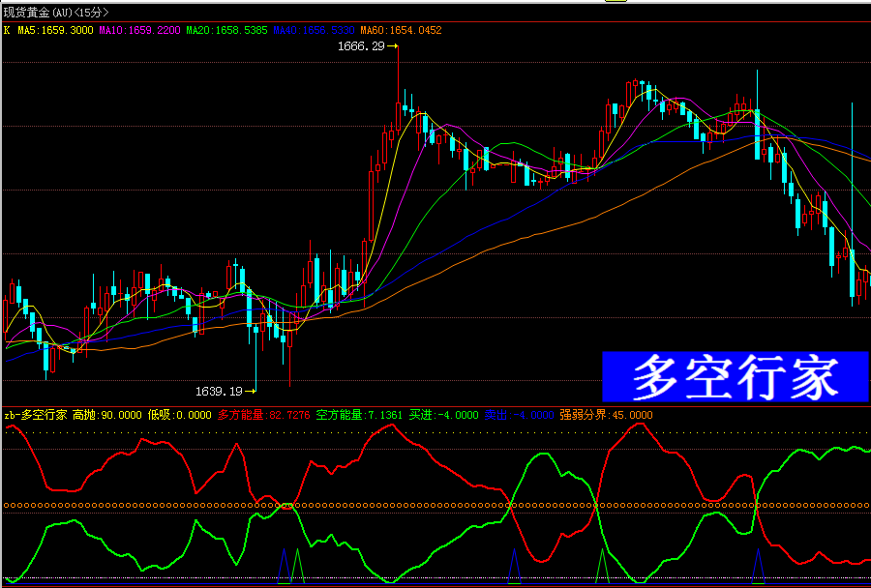Image resolution: width=871 pixels, height=588 pixels.
Task: Click the 高抛 indicator value label
Action: (x=106, y=415)
